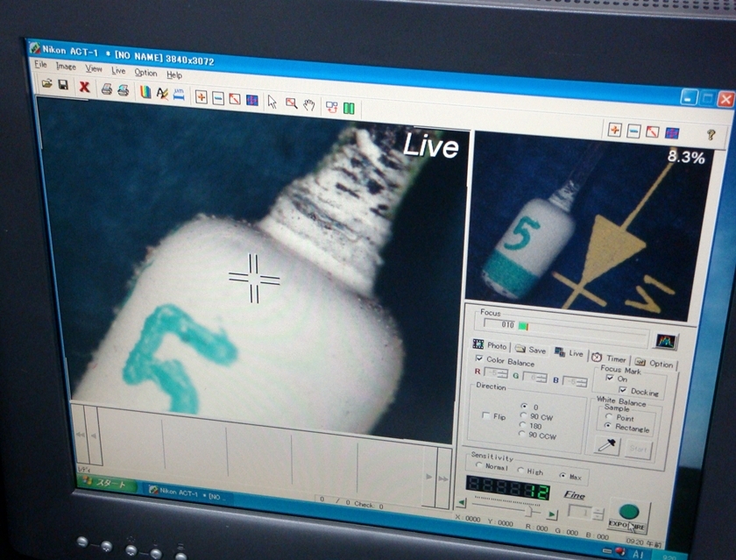The image size is (736, 560).
Task: Select Point white balance sample
Action: tap(609, 416)
